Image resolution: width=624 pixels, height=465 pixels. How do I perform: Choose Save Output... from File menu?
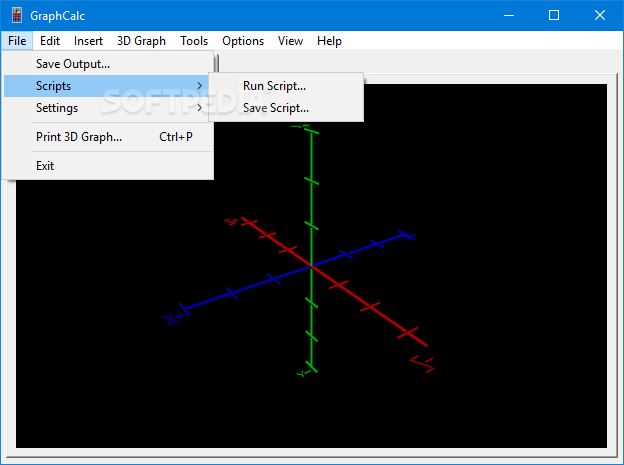click(x=107, y=64)
